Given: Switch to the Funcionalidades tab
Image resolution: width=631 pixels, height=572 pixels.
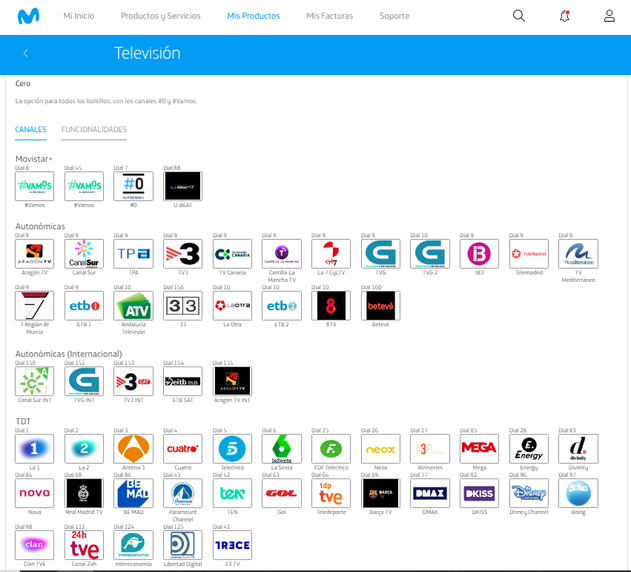Looking at the screenshot, I should click(x=94, y=130).
